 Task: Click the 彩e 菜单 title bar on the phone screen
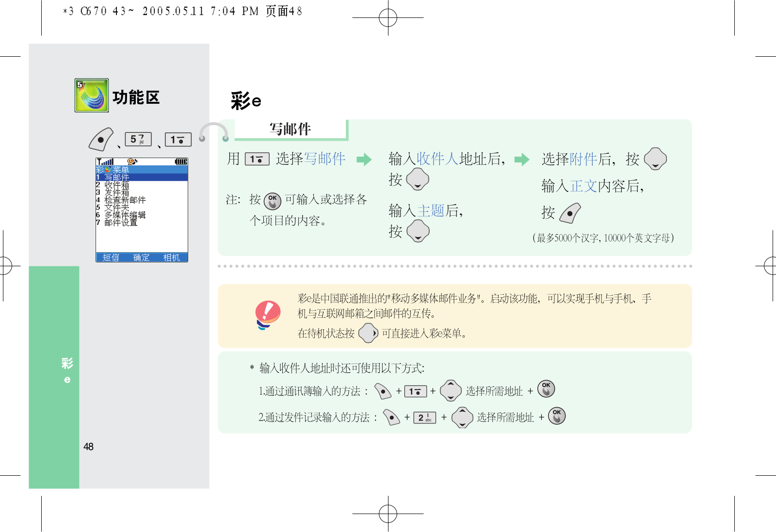[142, 170]
